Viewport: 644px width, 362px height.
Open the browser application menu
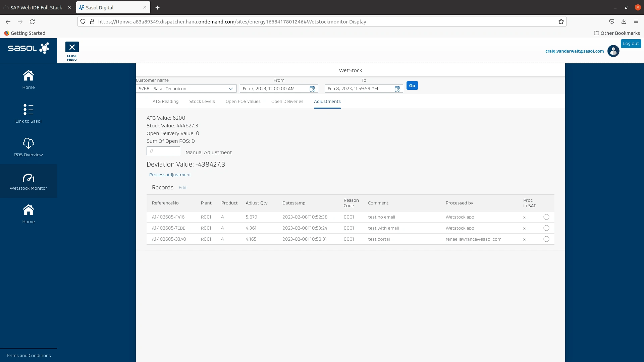(636, 22)
